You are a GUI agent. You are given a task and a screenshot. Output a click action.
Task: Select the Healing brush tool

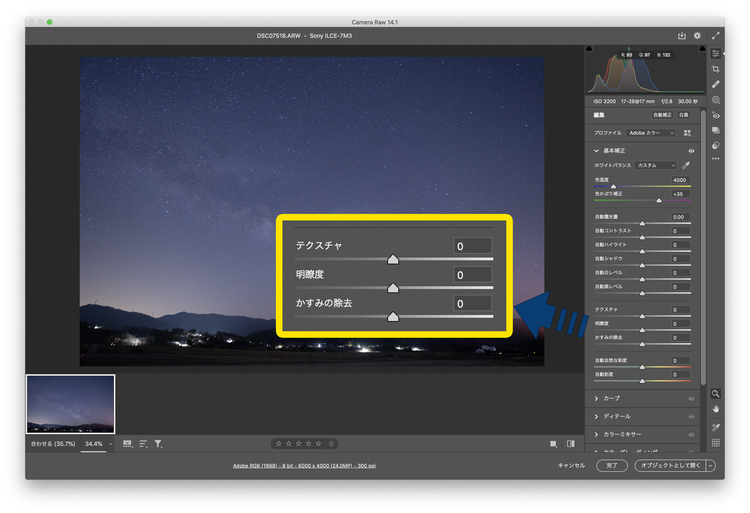(x=716, y=85)
